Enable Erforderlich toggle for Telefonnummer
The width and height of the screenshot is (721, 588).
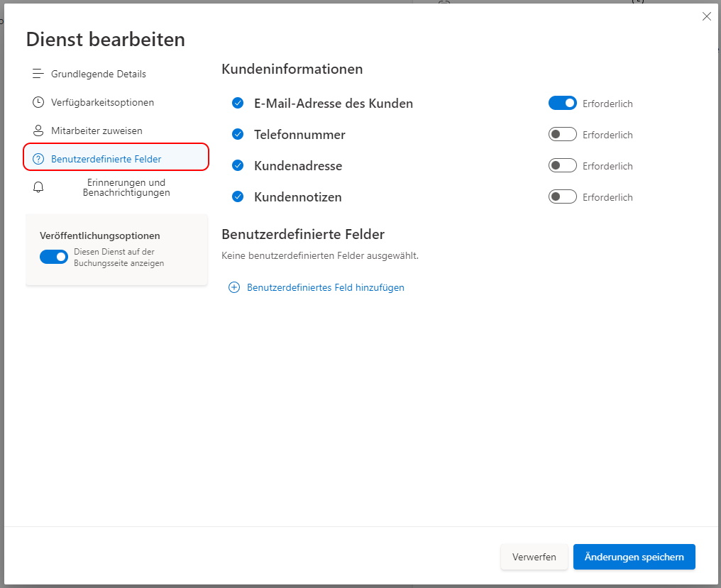coord(562,134)
